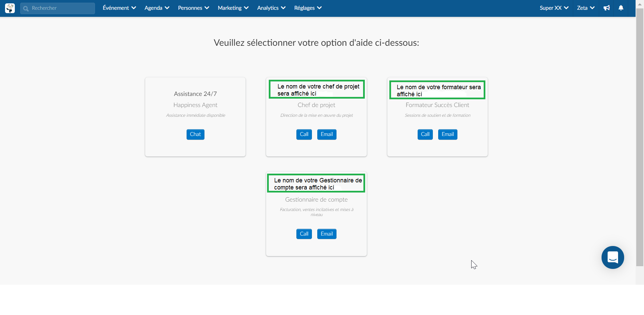Select "Facturation, ventes incitatives" description text
This screenshot has height=315, width=644.
coord(316,212)
